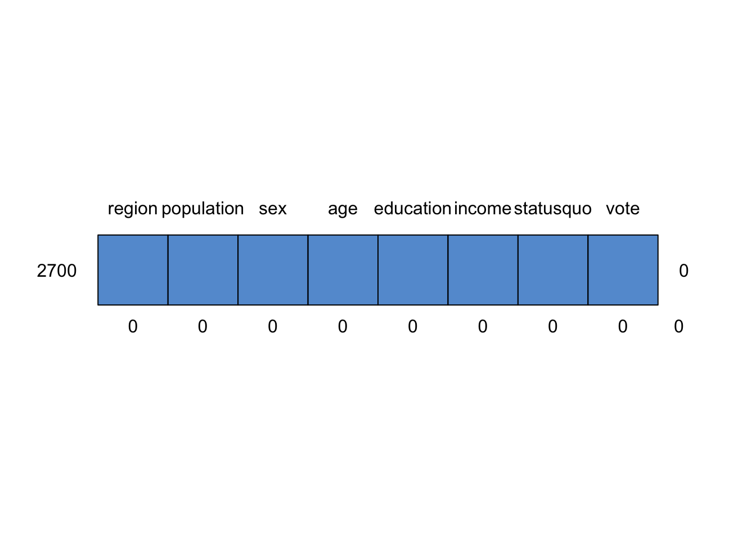Click the zero right of the blue row

click(683, 271)
